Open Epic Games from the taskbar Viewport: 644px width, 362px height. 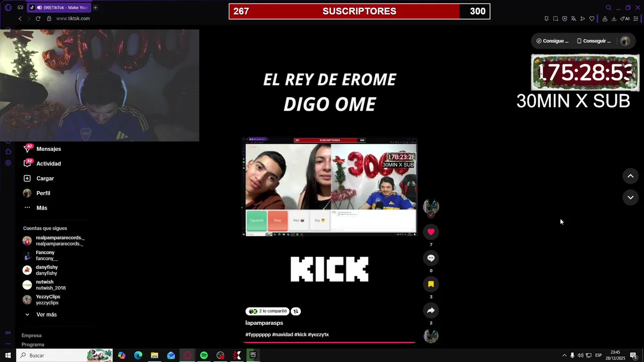coord(253,355)
